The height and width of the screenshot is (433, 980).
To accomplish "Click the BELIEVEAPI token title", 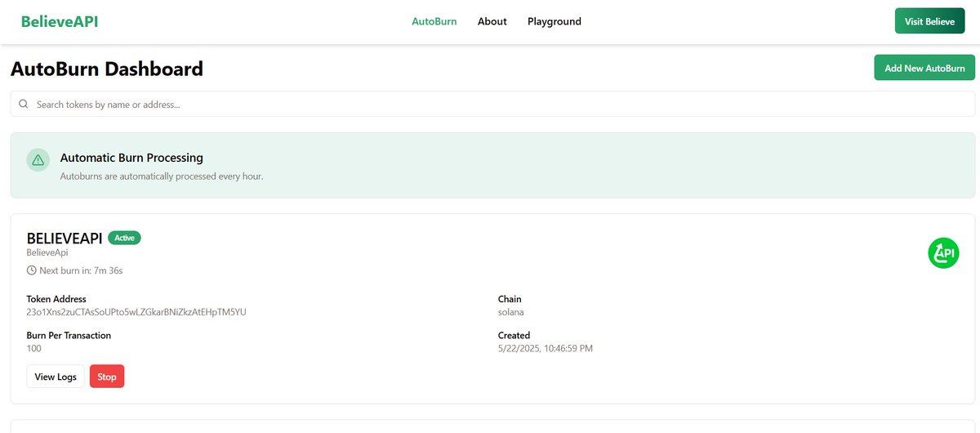I will (65, 238).
